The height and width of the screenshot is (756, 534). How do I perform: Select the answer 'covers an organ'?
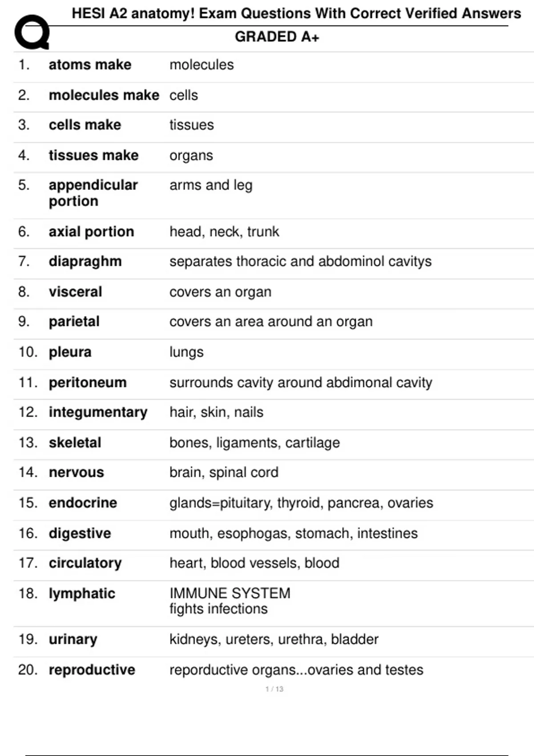coord(220,292)
